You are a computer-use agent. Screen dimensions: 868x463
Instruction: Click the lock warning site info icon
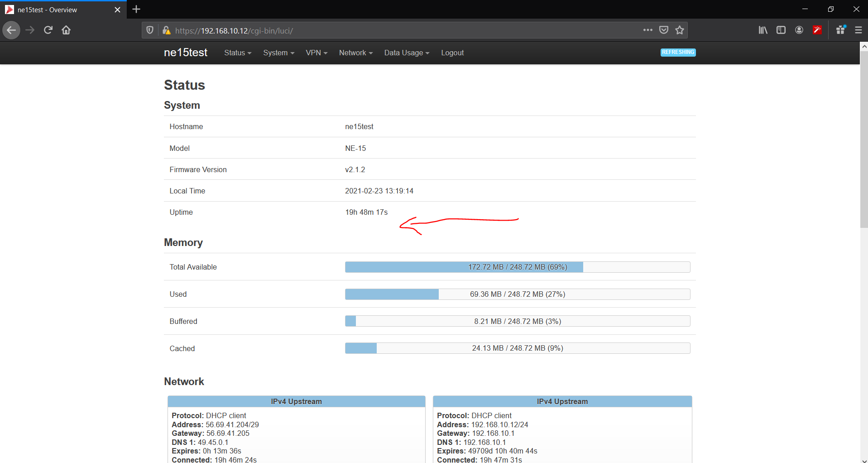point(166,30)
